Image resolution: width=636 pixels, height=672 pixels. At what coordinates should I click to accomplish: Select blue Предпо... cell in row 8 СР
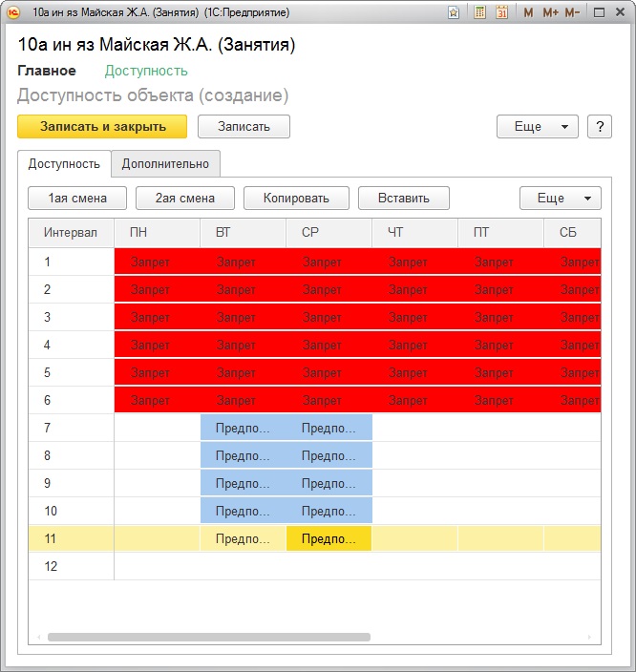pyautogui.click(x=329, y=455)
